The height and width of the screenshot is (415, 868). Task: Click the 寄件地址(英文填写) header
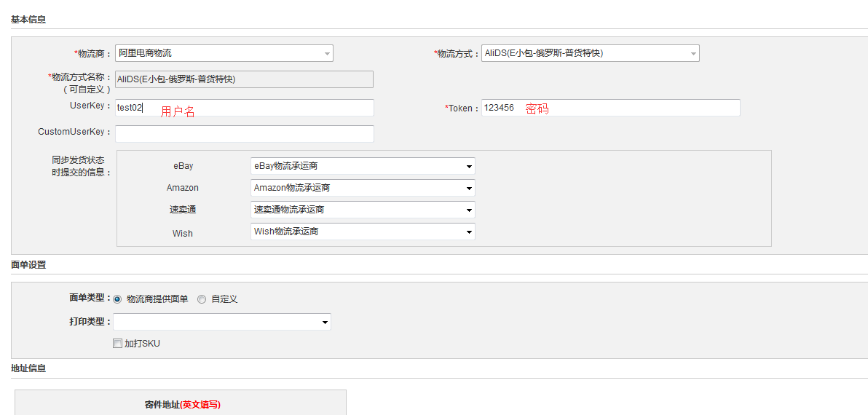[182, 405]
